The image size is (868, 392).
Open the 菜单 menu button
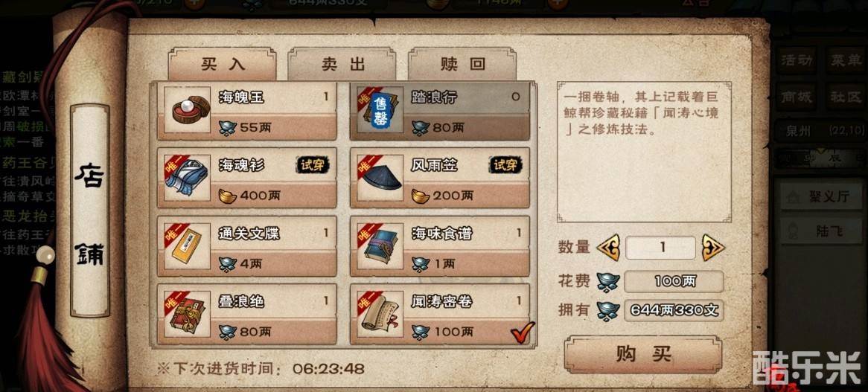[845, 60]
